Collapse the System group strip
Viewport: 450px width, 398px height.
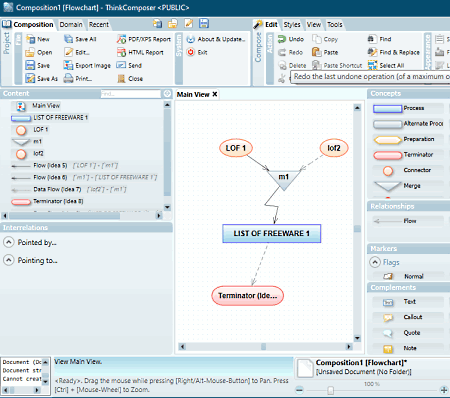coord(179,58)
